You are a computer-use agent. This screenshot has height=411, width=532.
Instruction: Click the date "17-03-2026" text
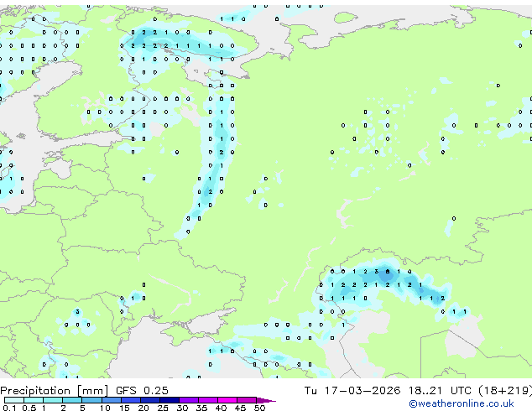[362, 391]
